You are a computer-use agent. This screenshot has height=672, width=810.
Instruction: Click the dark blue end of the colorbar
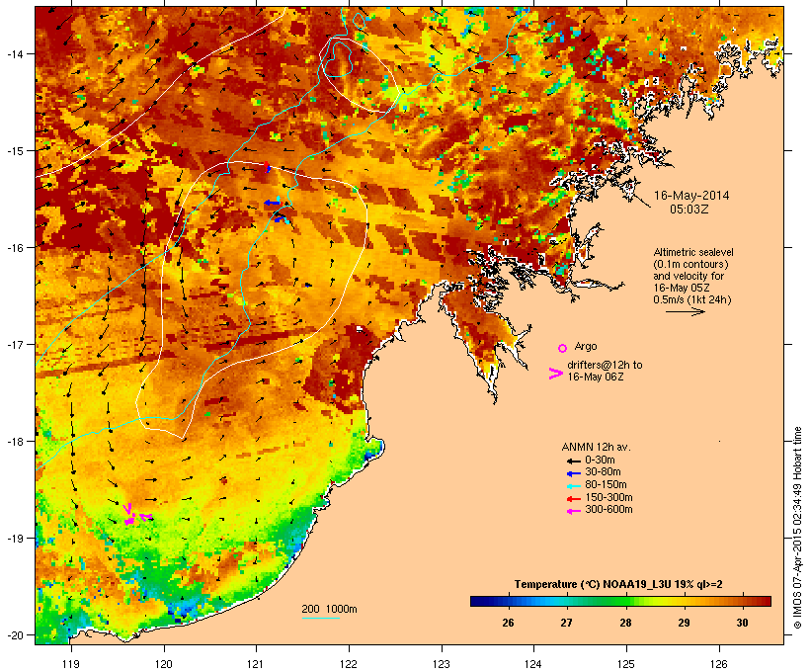point(478,601)
